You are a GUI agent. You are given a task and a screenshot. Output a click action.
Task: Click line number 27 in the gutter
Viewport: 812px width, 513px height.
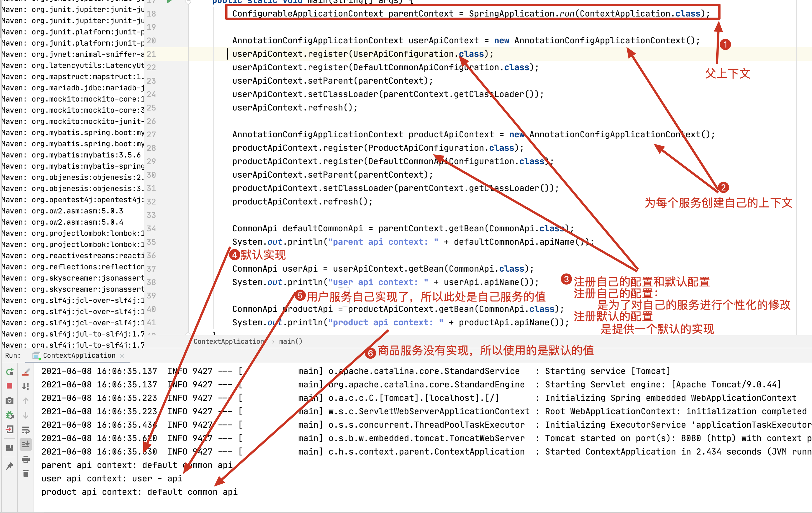(x=151, y=135)
